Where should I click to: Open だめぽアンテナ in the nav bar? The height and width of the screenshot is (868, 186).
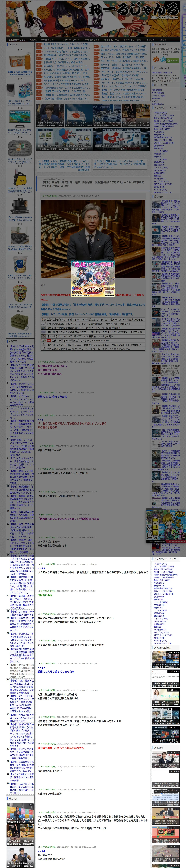click(x=48, y=40)
